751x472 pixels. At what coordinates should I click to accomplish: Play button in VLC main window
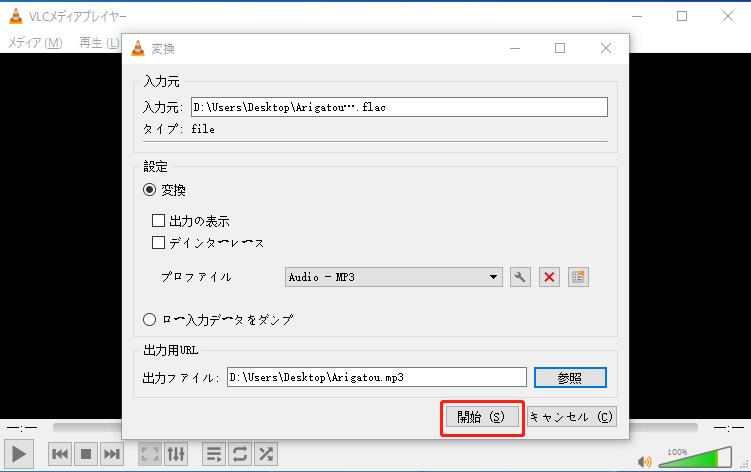(19, 454)
